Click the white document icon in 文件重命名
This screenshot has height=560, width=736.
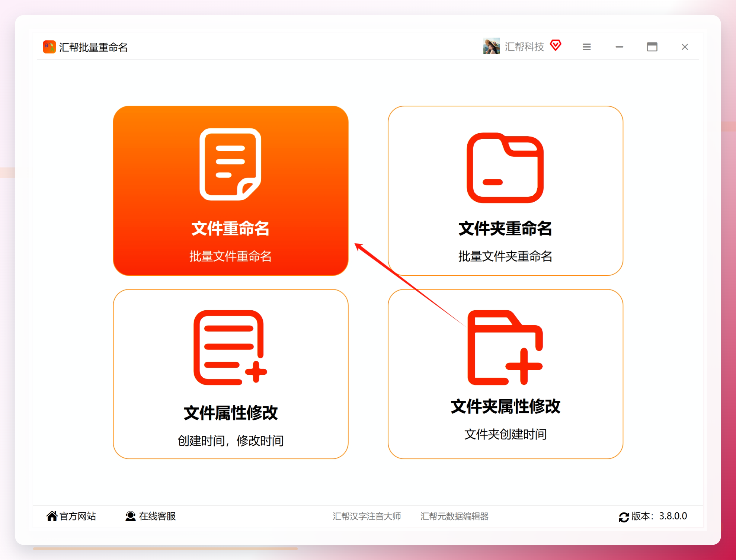click(230, 164)
